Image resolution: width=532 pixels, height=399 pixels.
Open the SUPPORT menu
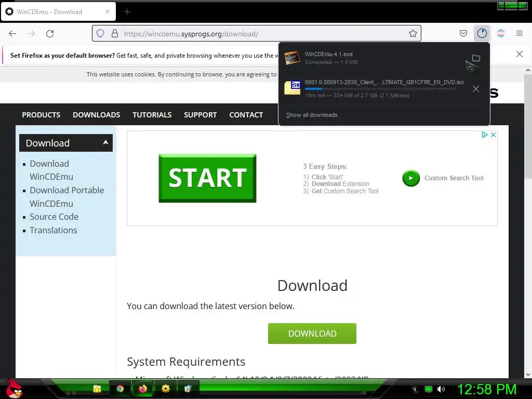coord(200,115)
